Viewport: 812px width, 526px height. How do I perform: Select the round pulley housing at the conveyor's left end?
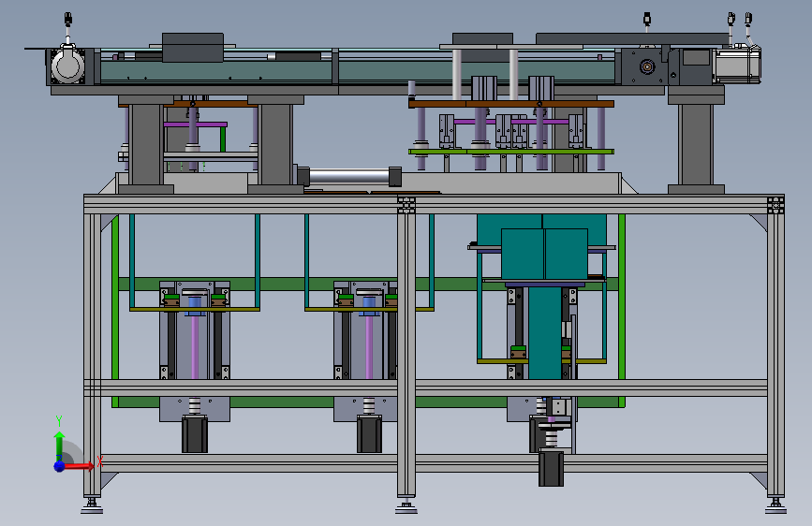coord(67,66)
